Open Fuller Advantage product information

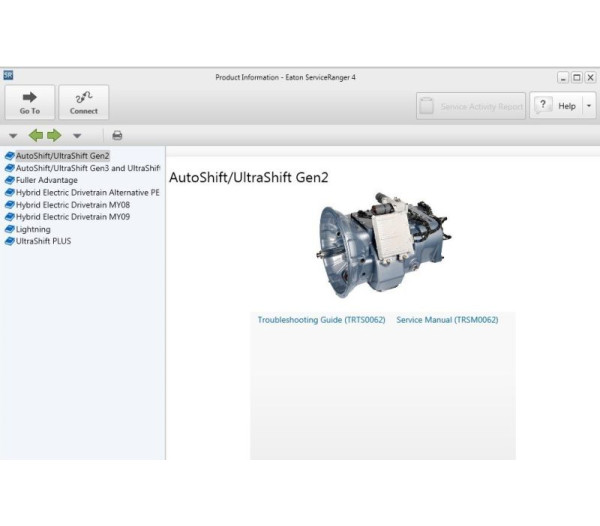tap(46, 180)
